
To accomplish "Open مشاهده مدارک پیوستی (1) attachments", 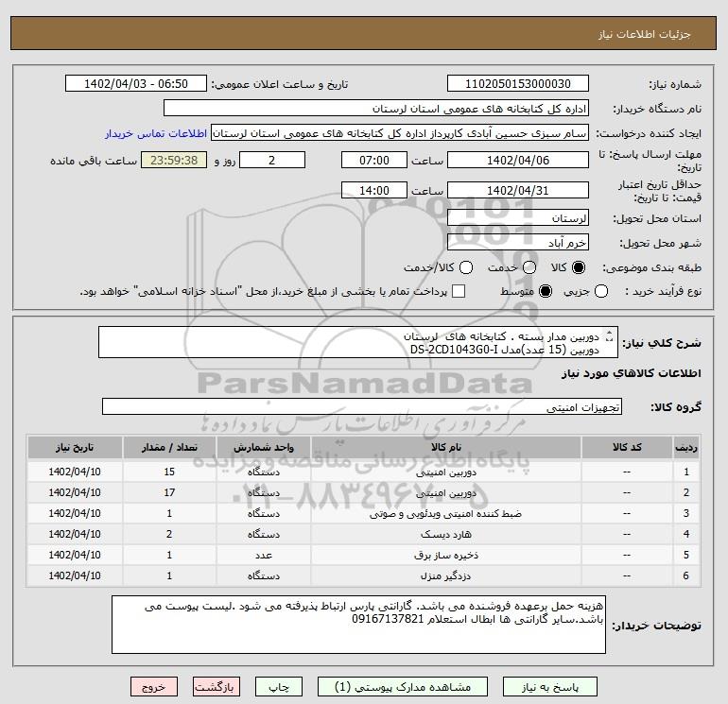I will tap(403, 687).
